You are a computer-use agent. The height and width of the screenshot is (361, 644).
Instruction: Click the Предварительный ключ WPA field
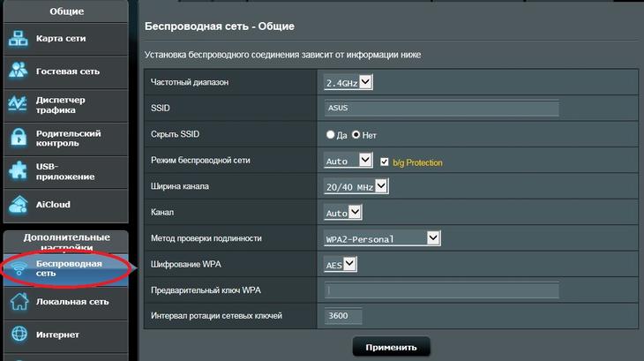pyautogui.click(x=441, y=290)
